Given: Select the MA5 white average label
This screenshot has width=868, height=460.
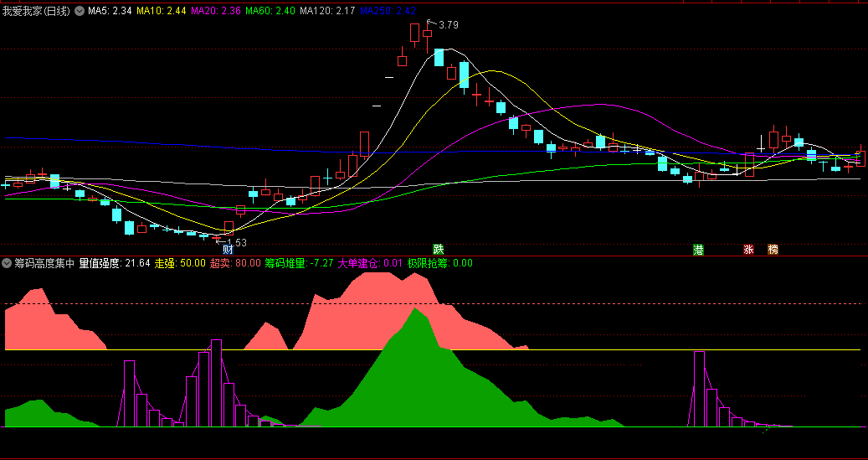Looking at the screenshot, I should pyautogui.click(x=110, y=11).
